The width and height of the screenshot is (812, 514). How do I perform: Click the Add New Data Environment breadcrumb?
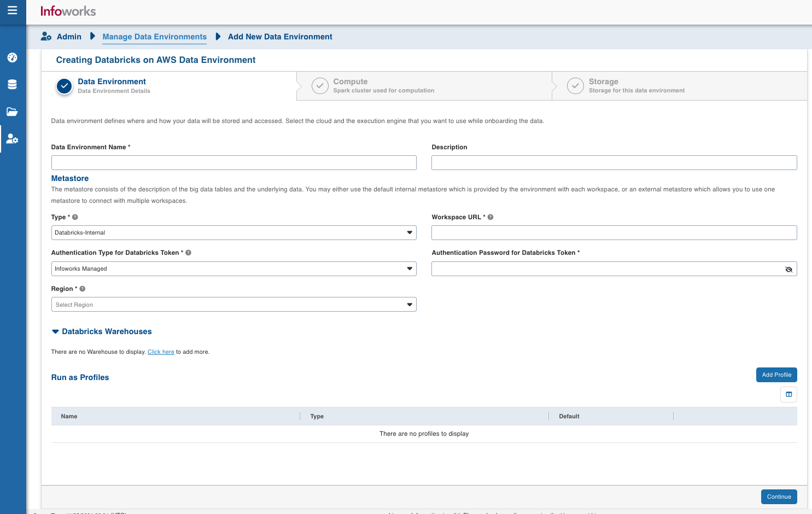click(x=280, y=37)
